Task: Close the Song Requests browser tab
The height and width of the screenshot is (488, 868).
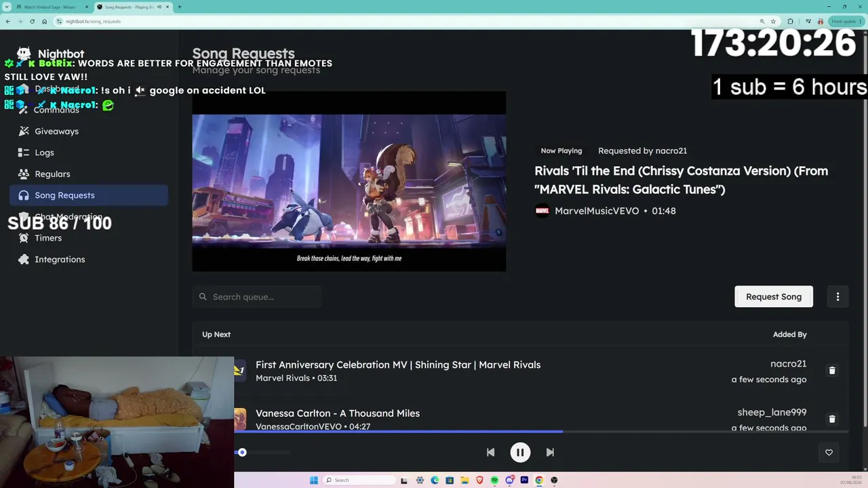Action: tap(169, 7)
